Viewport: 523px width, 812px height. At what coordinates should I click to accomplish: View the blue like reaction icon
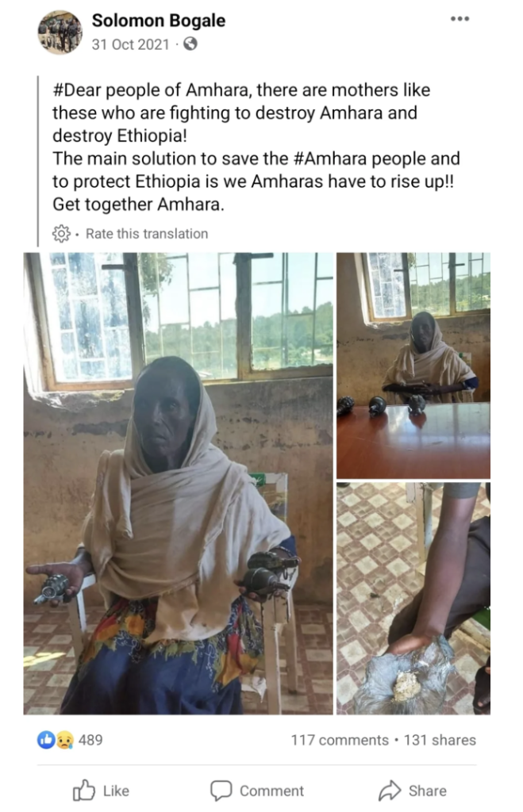click(x=45, y=740)
